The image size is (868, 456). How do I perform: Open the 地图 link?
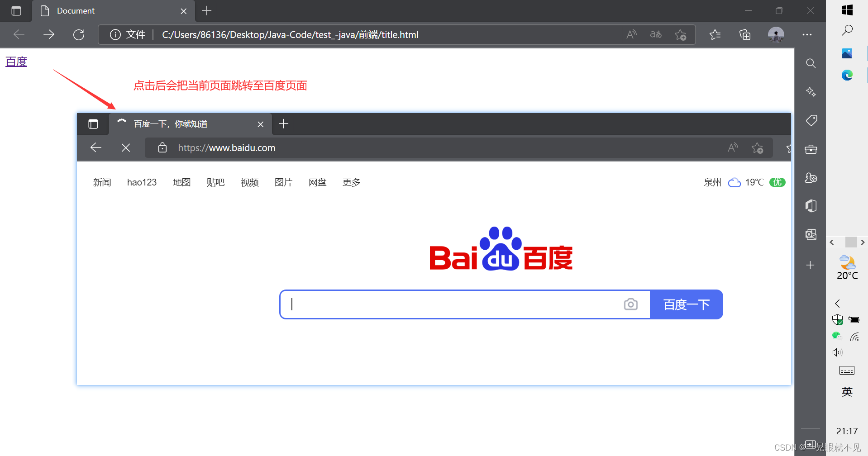coord(181,182)
